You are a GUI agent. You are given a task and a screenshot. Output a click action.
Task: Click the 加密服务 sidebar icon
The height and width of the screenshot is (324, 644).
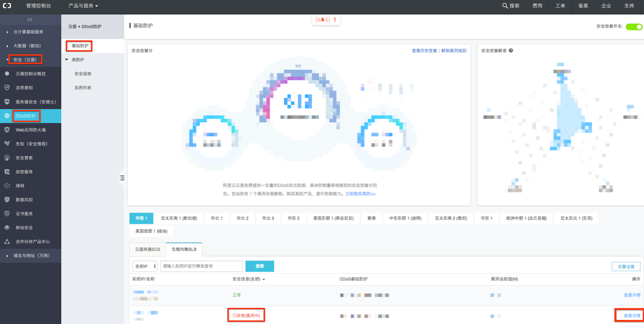pyautogui.click(x=7, y=172)
